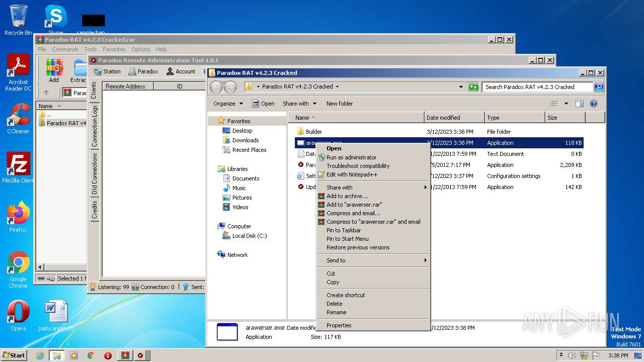Pick Add to archive... option
Screen dimensions: 644x362
pyautogui.click(x=373, y=196)
